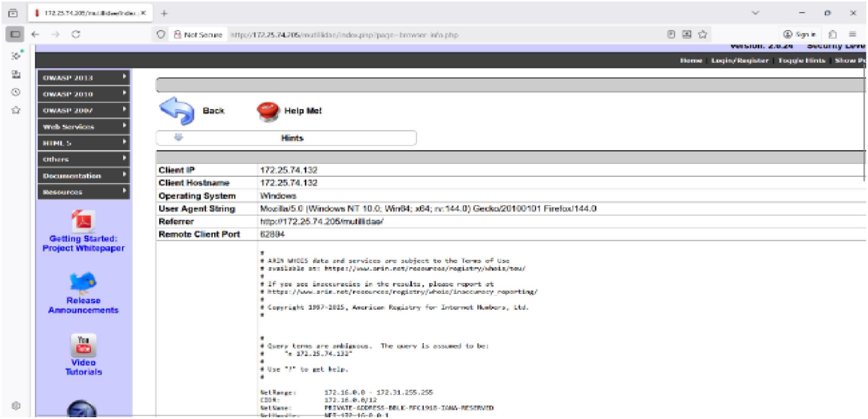The height and width of the screenshot is (419, 868).
Task: Click the Client IP value 172.25.74.132
Action: (289, 170)
